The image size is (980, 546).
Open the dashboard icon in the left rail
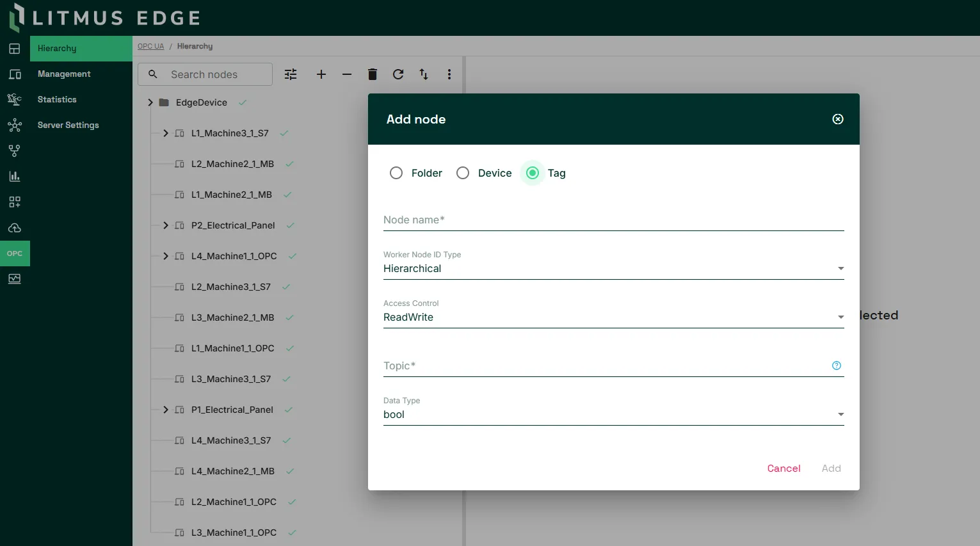(15, 49)
